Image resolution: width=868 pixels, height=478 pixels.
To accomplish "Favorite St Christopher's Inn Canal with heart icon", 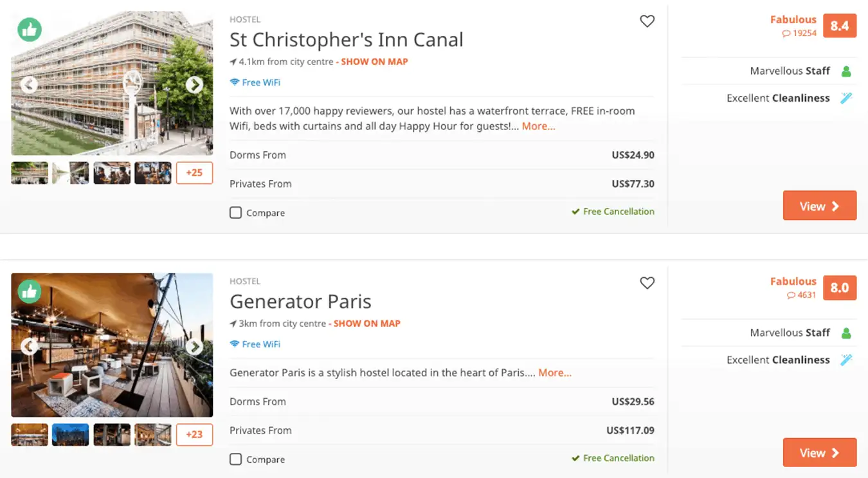I will pos(647,21).
